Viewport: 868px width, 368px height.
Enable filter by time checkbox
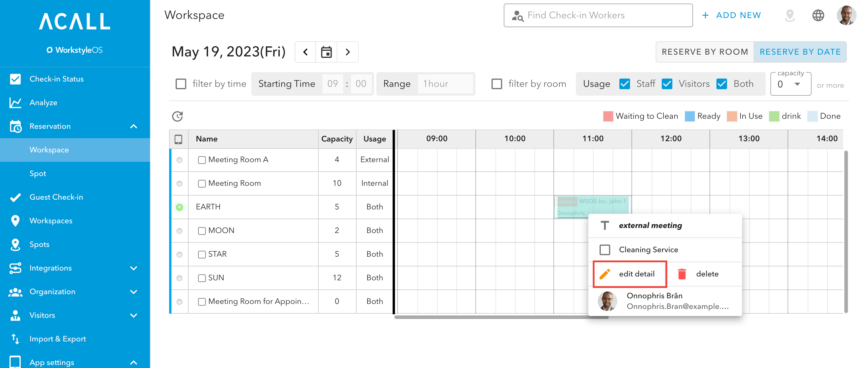tap(181, 84)
